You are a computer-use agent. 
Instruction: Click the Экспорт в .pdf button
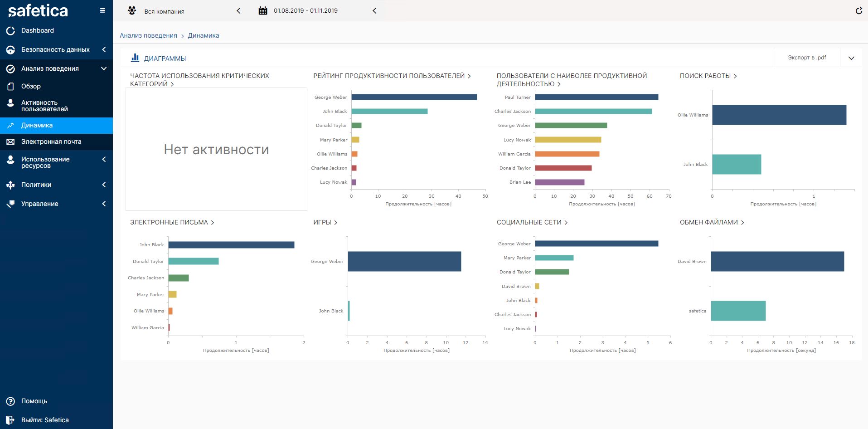[x=806, y=58]
